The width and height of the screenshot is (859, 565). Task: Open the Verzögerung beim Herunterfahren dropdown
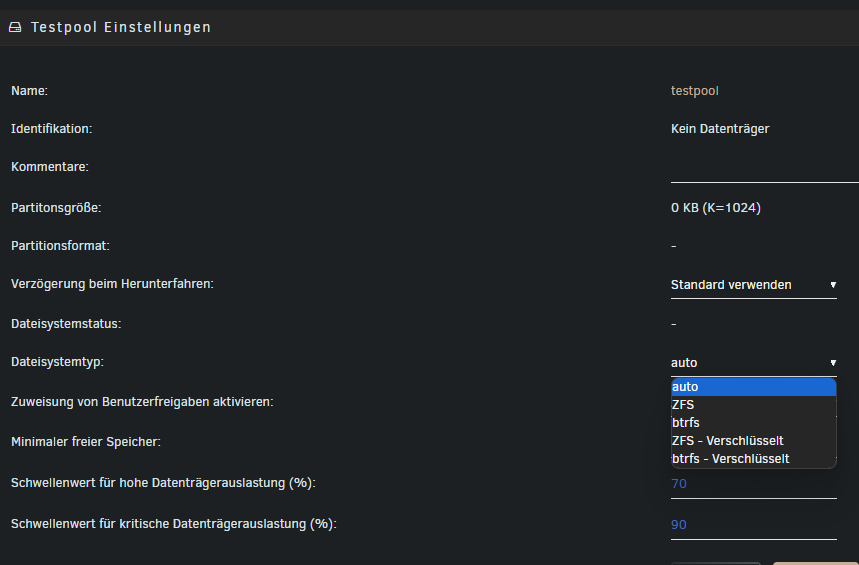(753, 285)
